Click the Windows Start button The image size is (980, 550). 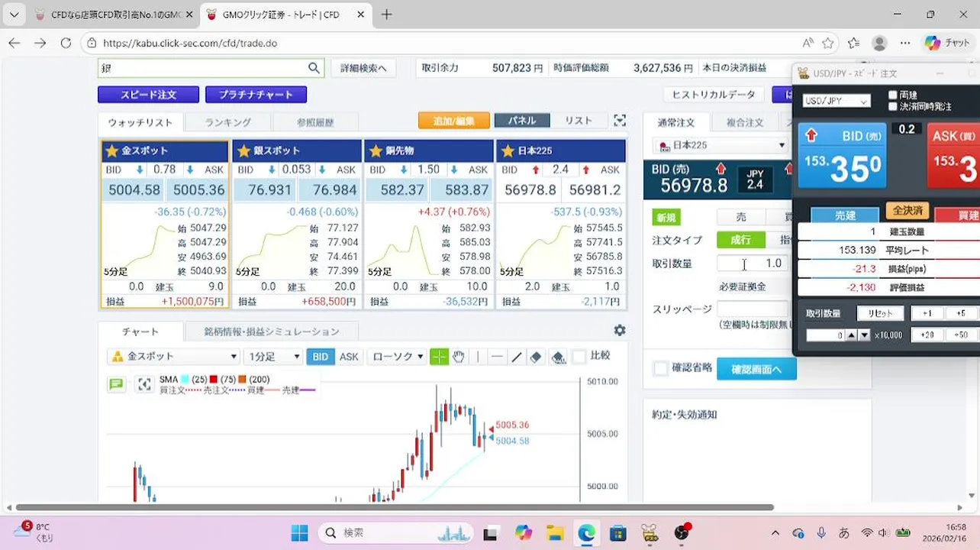click(299, 532)
